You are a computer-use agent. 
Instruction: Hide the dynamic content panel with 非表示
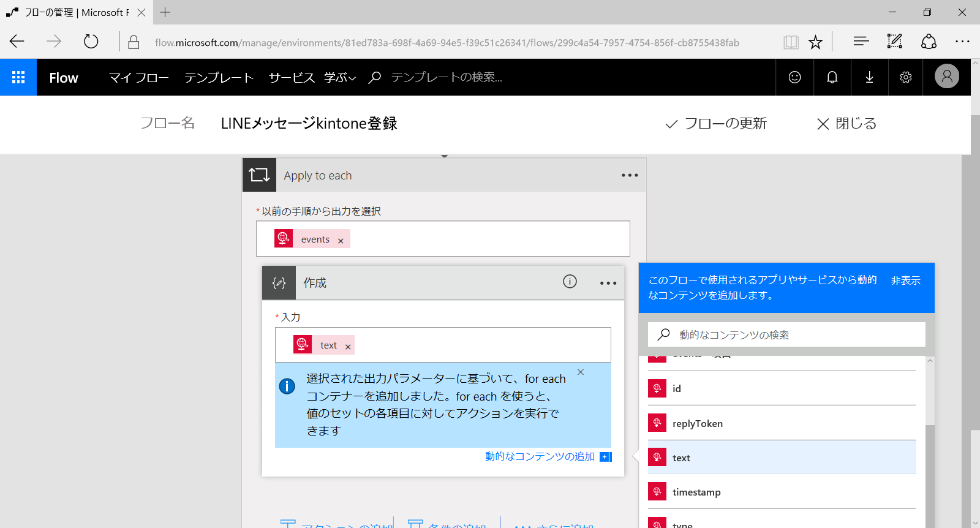click(906, 281)
